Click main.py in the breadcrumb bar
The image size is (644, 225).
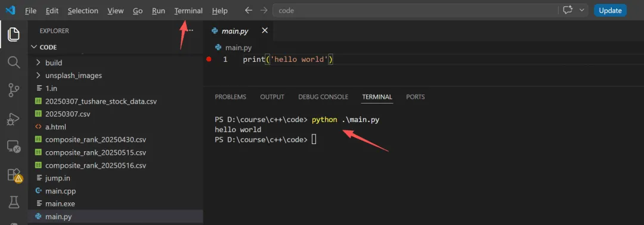[x=238, y=48]
